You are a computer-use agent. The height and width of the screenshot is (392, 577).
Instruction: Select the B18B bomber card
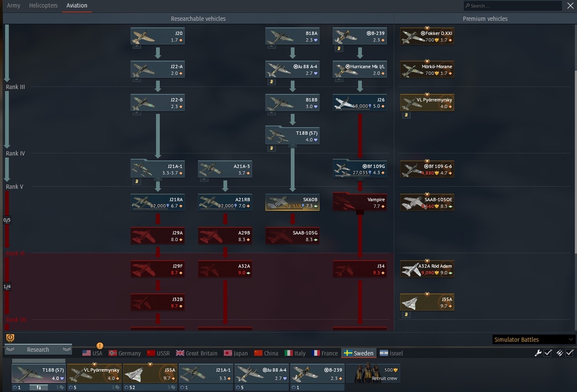point(292,103)
